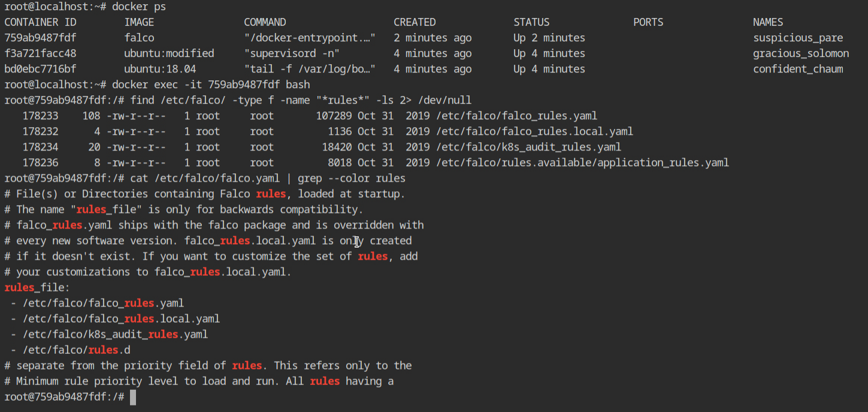Image resolution: width=868 pixels, height=412 pixels.
Task: Click the terminal cursor at the last prompt
Action: click(x=133, y=397)
